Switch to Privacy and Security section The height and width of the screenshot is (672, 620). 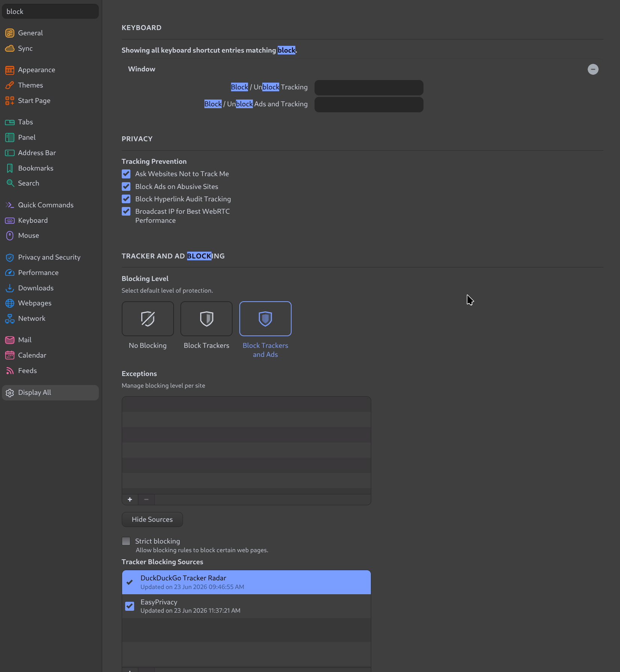pos(50,257)
